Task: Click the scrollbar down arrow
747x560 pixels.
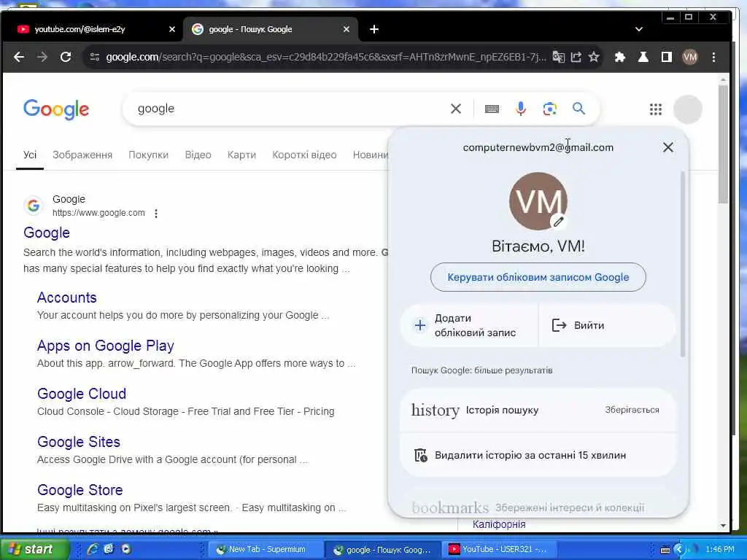Action: [723, 526]
